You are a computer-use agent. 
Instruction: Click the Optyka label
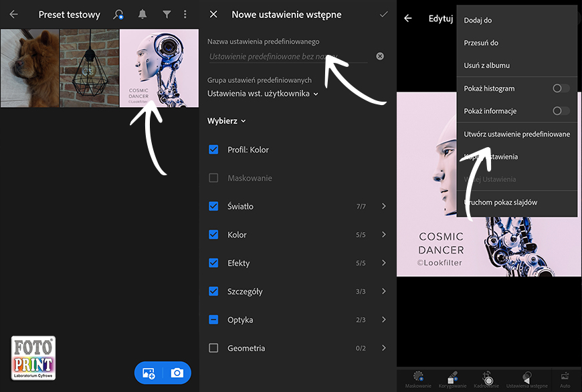240,320
